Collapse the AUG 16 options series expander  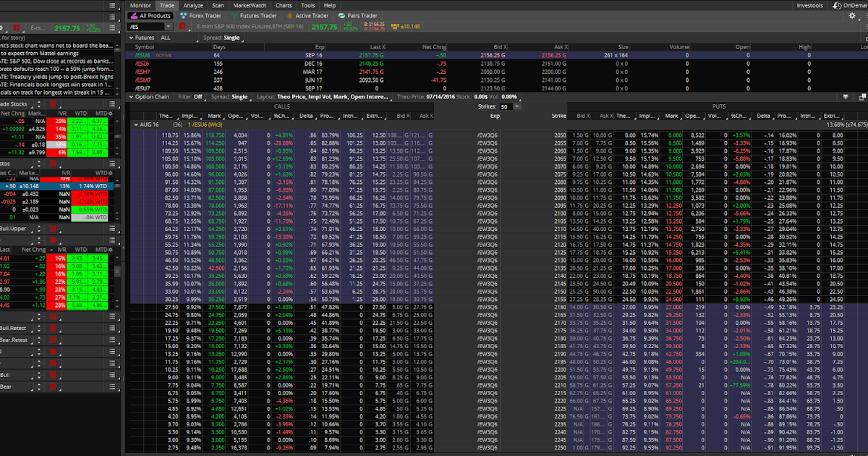point(136,123)
